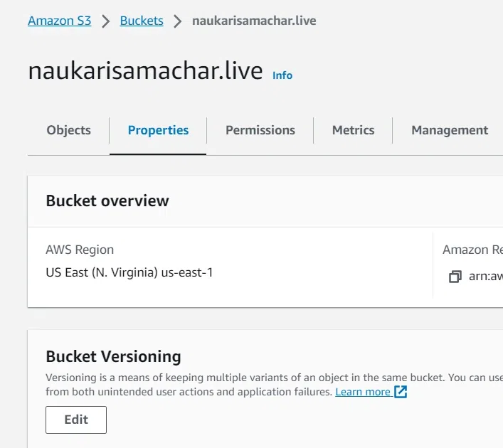
Task: Click the naukarisamachar.live page heading
Action: coord(145,71)
